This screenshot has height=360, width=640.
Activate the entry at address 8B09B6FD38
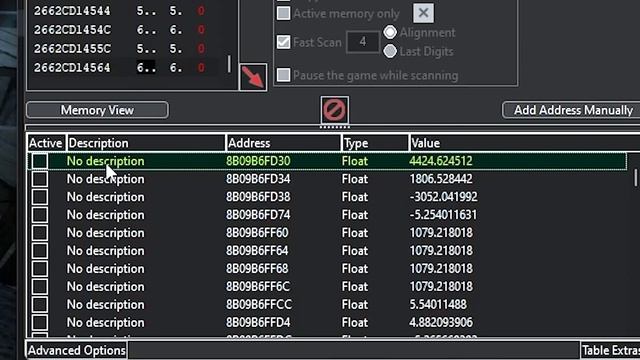point(40,197)
